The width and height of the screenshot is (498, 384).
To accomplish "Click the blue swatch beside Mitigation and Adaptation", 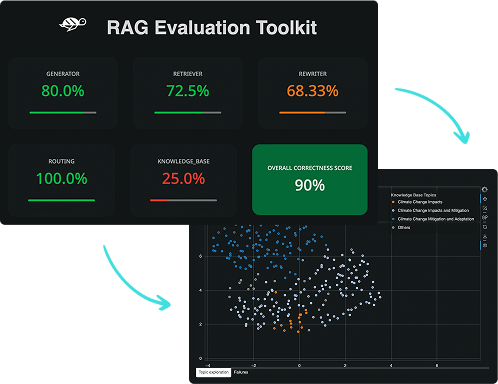I will coord(393,219).
